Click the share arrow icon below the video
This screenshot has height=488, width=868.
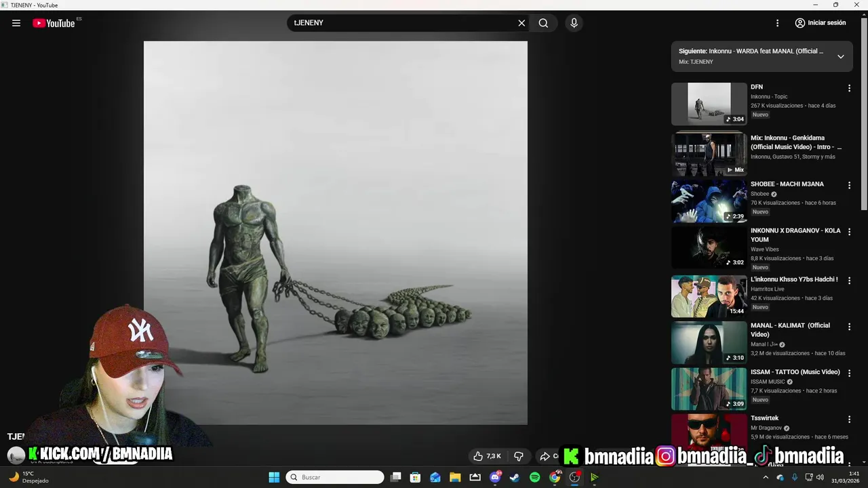[545, 456]
